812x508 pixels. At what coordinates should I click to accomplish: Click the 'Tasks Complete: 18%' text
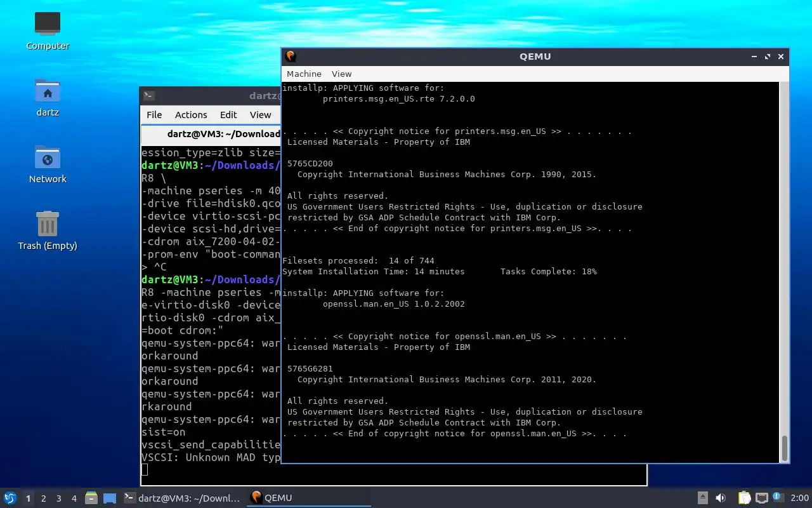549,271
